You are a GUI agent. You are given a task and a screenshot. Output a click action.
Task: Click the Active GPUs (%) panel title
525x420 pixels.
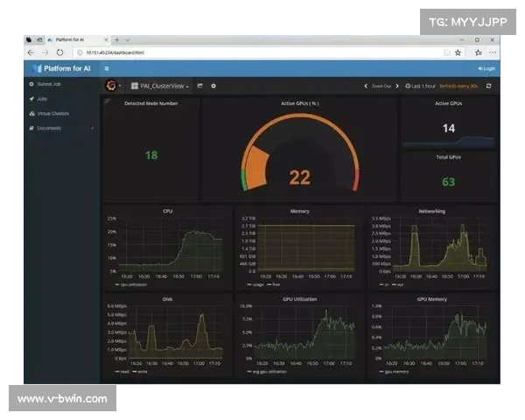[299, 103]
